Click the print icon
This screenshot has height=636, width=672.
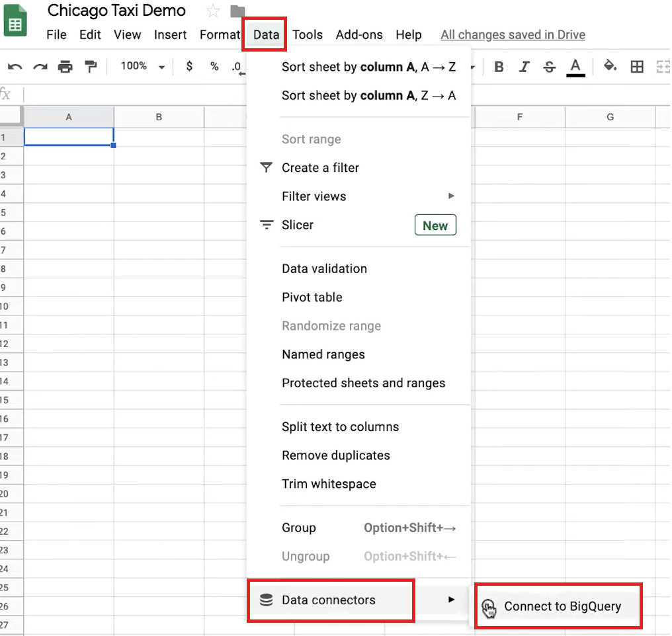coord(65,67)
